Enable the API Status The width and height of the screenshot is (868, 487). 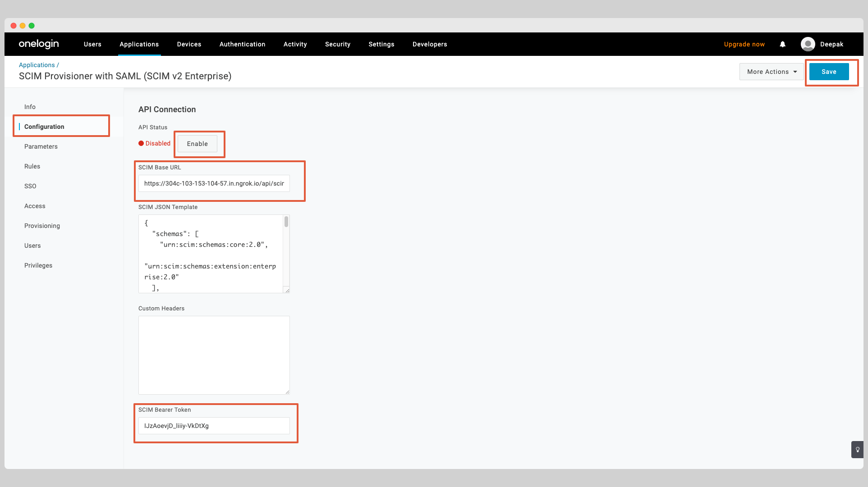197,144
